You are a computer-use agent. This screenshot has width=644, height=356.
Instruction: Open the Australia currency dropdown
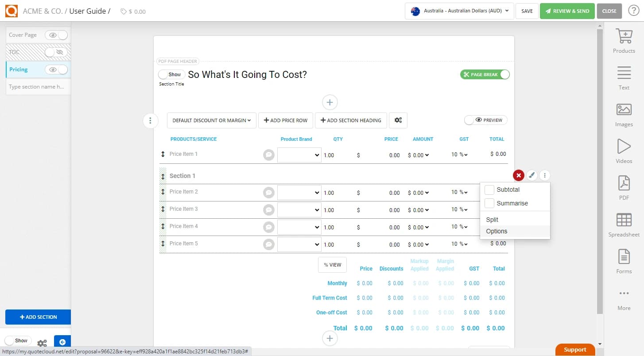click(x=459, y=11)
